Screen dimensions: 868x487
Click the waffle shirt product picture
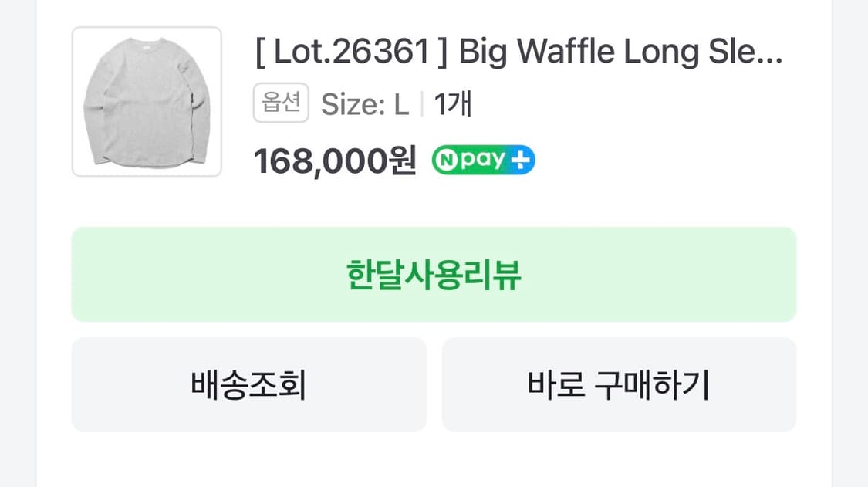click(147, 102)
